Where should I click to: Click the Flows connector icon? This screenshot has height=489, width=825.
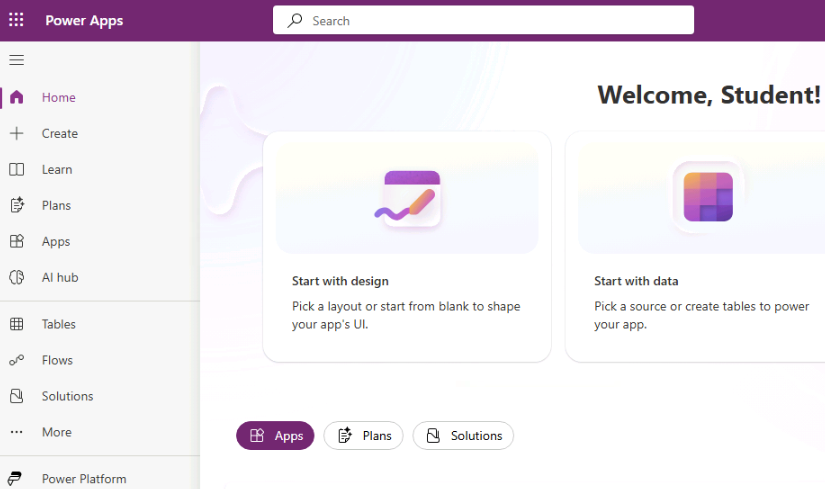click(16, 360)
